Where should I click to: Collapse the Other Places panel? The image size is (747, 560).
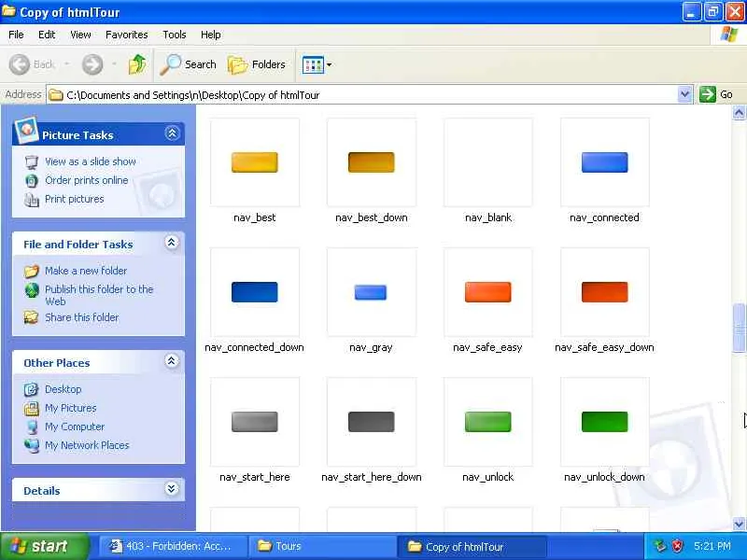coord(172,361)
